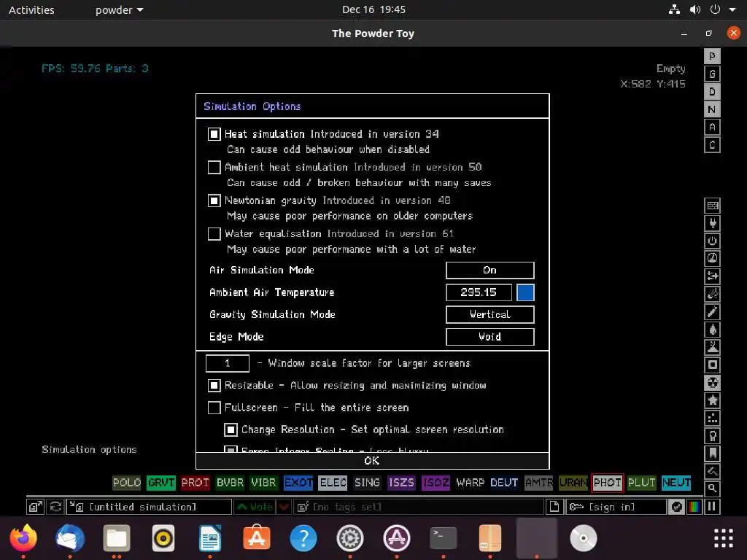Screen dimensions: 747x560
Task: Confirm the dialog with OK
Action: tap(373, 461)
